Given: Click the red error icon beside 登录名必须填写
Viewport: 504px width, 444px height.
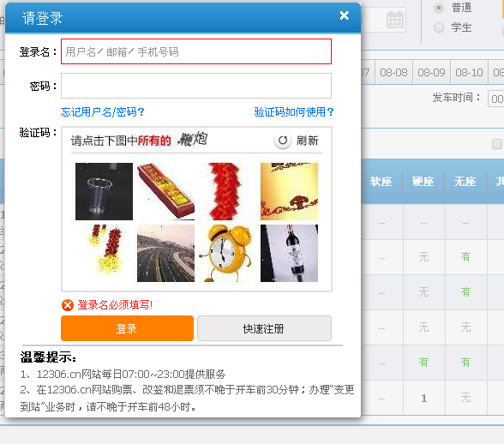Looking at the screenshot, I should tap(68, 305).
